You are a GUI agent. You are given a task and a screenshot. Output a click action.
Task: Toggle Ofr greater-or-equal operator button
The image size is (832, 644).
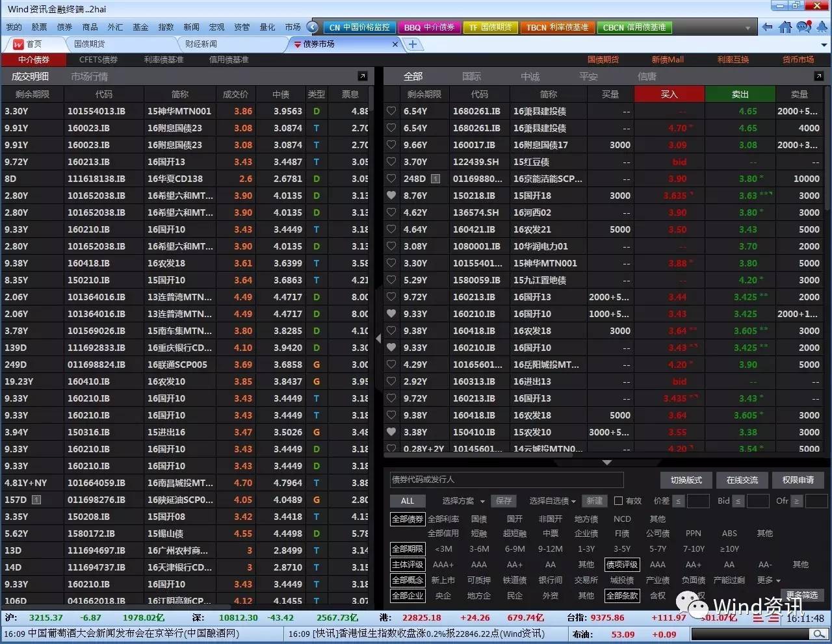tap(796, 501)
